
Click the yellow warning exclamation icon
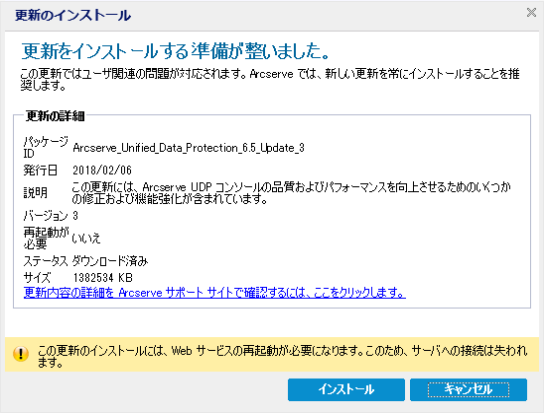click(x=21, y=354)
